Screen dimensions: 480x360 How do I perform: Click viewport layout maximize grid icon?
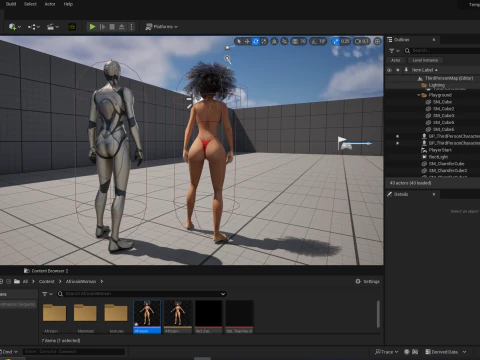tap(377, 41)
